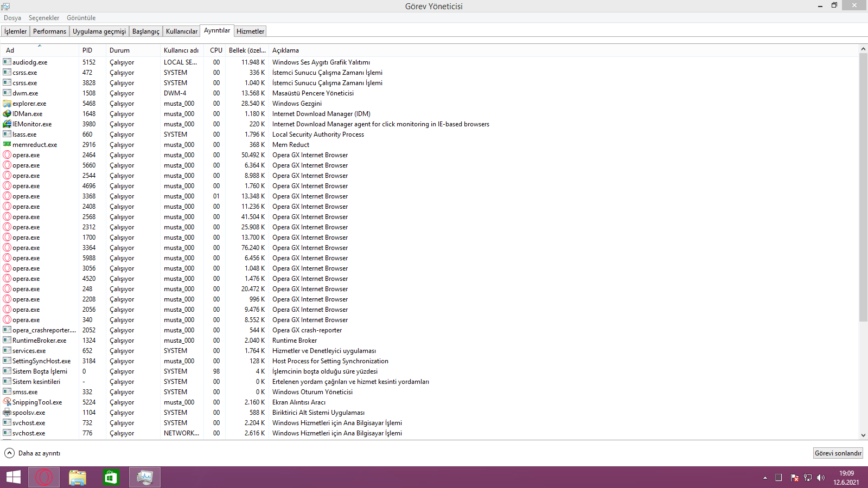Click the RuntimeBroker.exe process icon
The width and height of the screenshot is (868, 488).
pyautogui.click(x=7, y=340)
